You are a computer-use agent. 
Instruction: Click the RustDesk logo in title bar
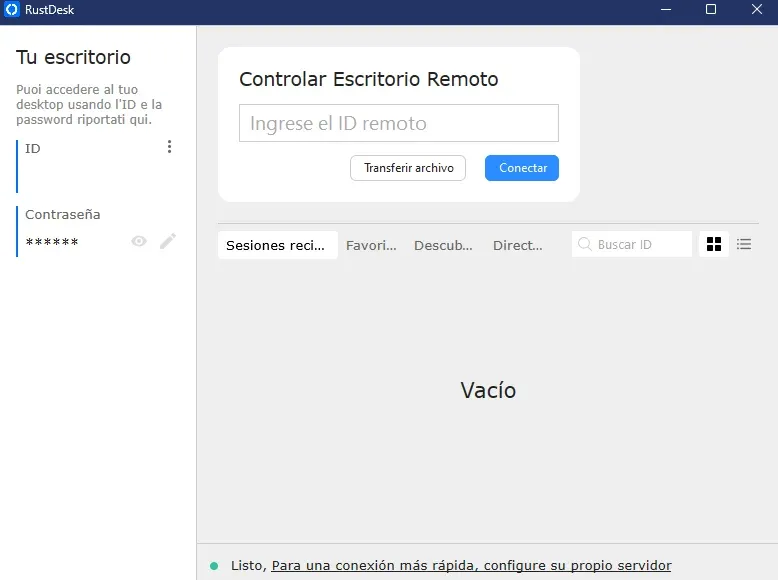tap(11, 9)
